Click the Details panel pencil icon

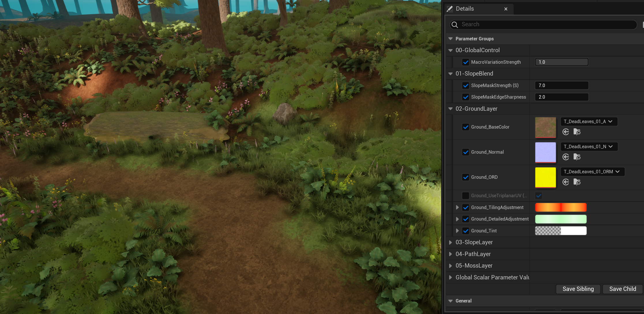450,9
